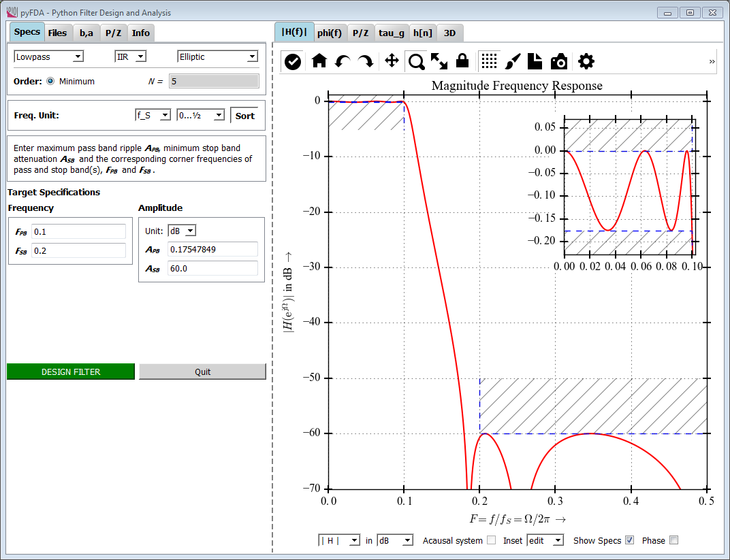
Task: Go forward to next view arrow
Action: pos(366,61)
